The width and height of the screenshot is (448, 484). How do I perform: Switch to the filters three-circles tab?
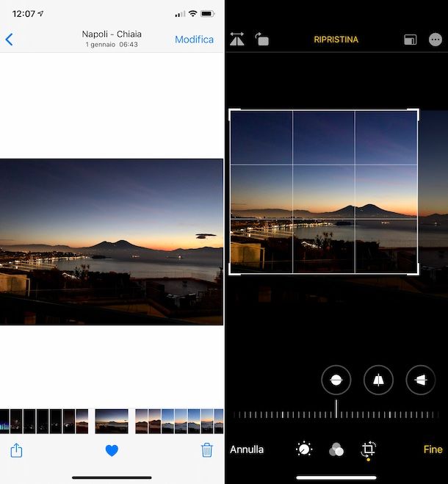pyautogui.click(x=336, y=449)
